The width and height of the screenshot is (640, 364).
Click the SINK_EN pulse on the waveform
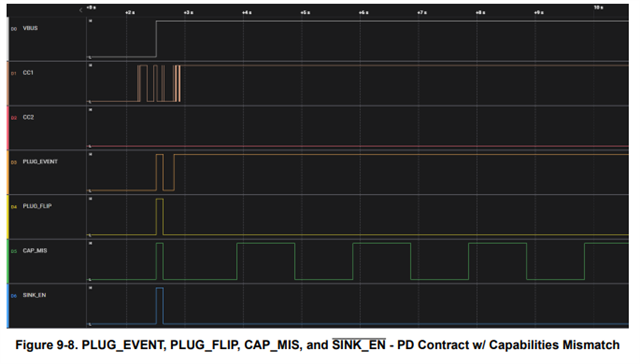160,306
